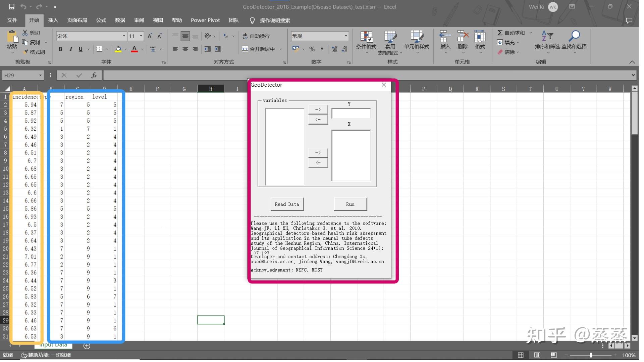The image size is (644, 362).
Task: Adjust the zoom slider
Action: point(591,355)
